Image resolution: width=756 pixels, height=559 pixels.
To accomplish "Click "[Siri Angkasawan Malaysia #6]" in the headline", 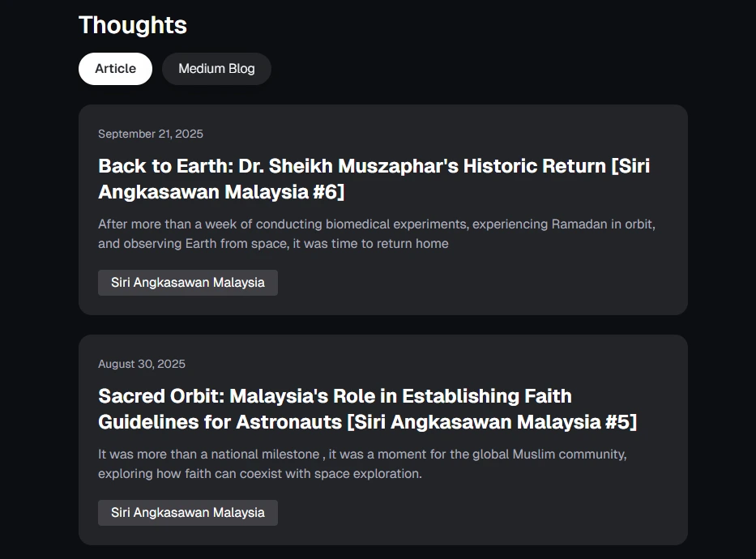I will [x=221, y=192].
